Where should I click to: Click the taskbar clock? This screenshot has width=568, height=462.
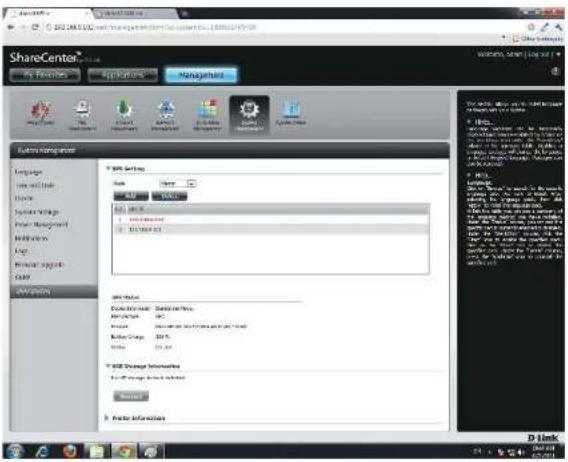pyautogui.click(x=544, y=452)
